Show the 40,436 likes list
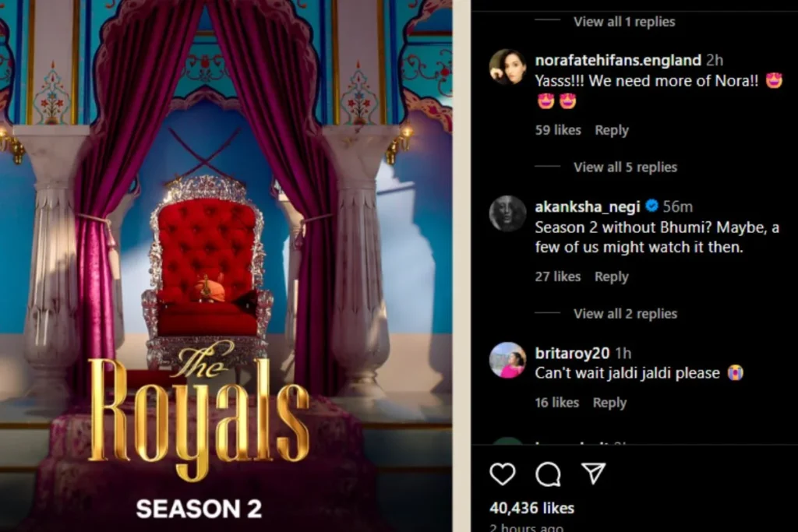 [531, 508]
